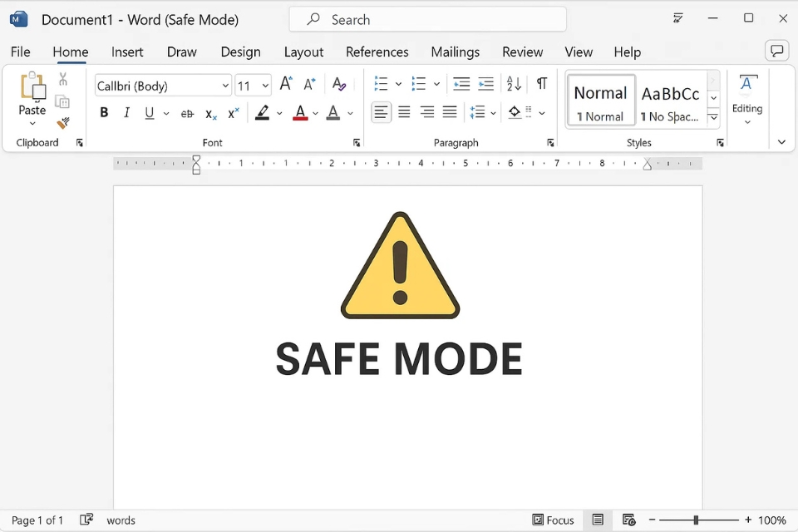Image resolution: width=798 pixels, height=532 pixels.
Task: Click the Format Painter brush icon
Action: tap(63, 123)
